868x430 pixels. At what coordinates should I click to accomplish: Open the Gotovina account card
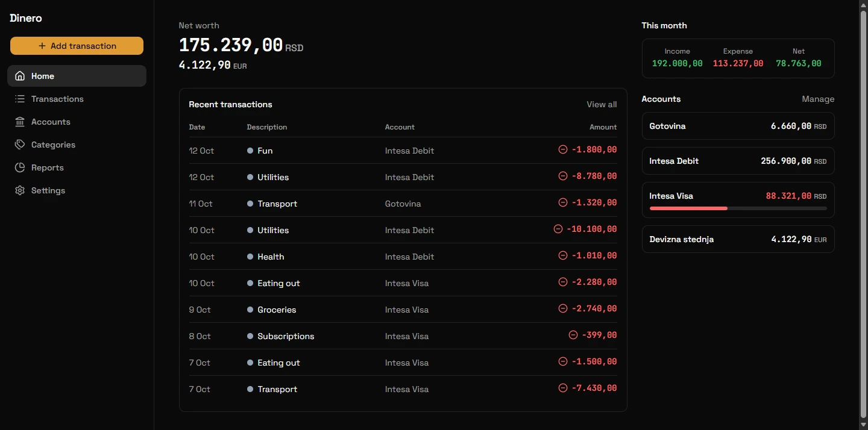pos(738,126)
